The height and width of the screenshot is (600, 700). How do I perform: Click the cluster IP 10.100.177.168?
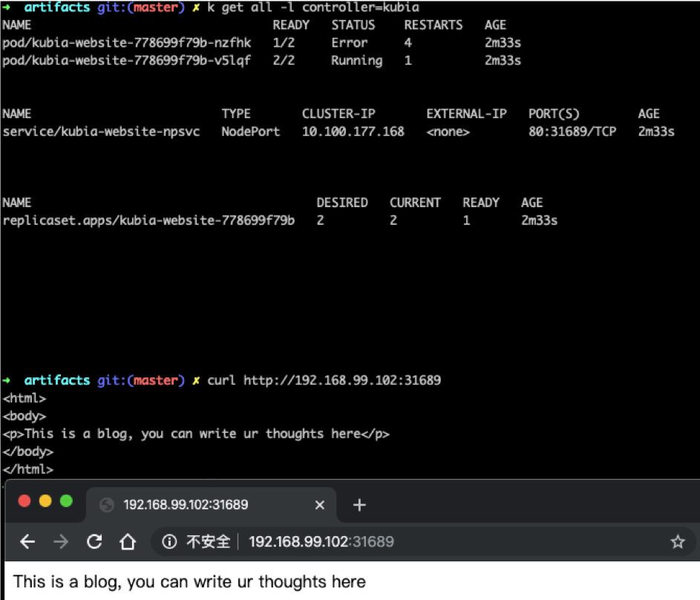coord(353,131)
